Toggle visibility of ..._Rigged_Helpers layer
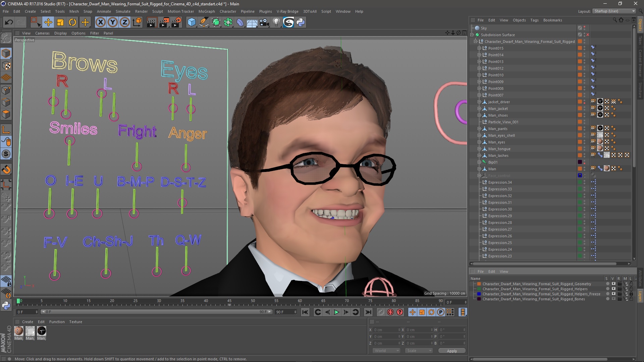The height and width of the screenshot is (362, 644). (x=613, y=289)
